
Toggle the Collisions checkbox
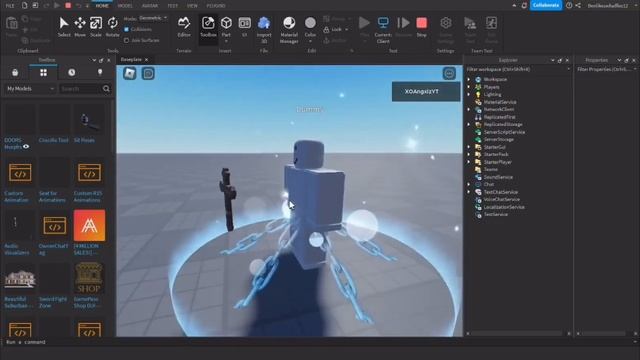click(127, 29)
